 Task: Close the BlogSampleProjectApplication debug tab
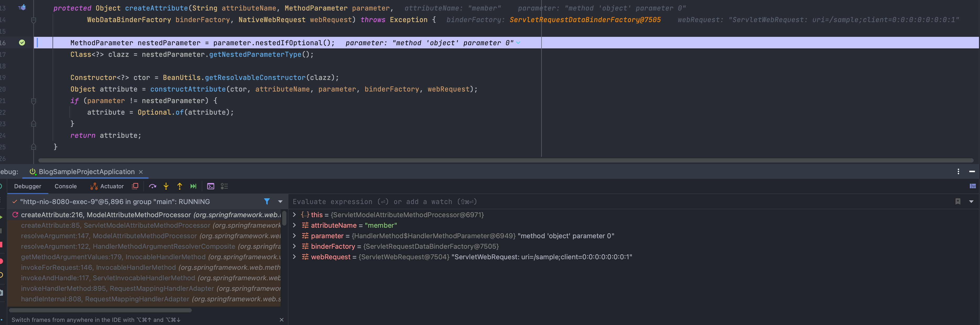(x=141, y=172)
